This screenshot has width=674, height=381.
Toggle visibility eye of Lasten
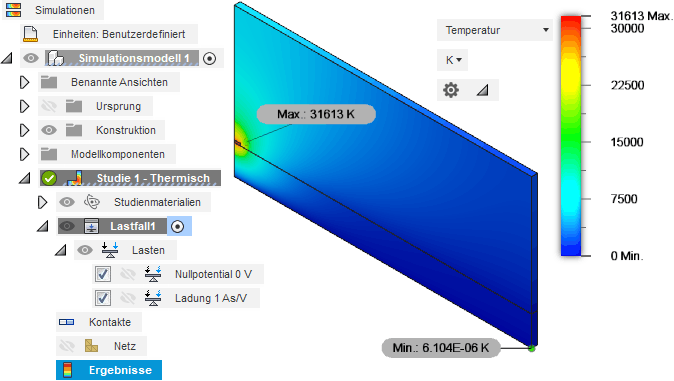coord(85,250)
